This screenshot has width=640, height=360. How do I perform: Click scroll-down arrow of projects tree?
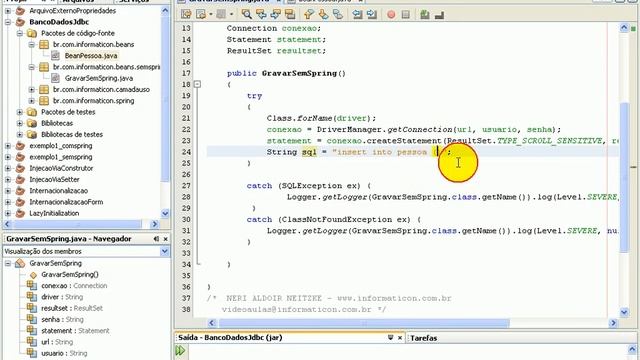pyautogui.click(x=165, y=213)
